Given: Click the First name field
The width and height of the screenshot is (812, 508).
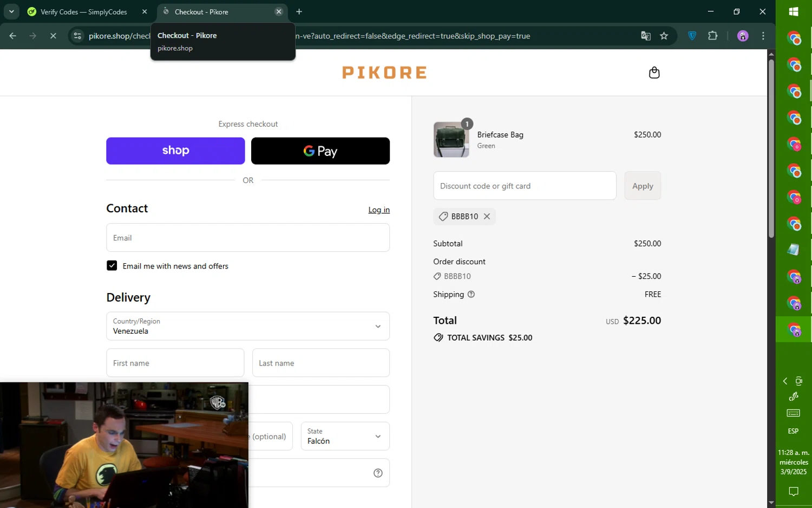Looking at the screenshot, I should 175,363.
